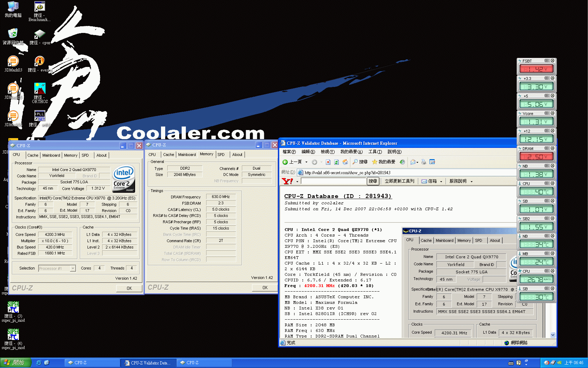Click the Internet Explorer quick launch icon
Screen dimensions: 588x368
pyautogui.click(x=38, y=363)
